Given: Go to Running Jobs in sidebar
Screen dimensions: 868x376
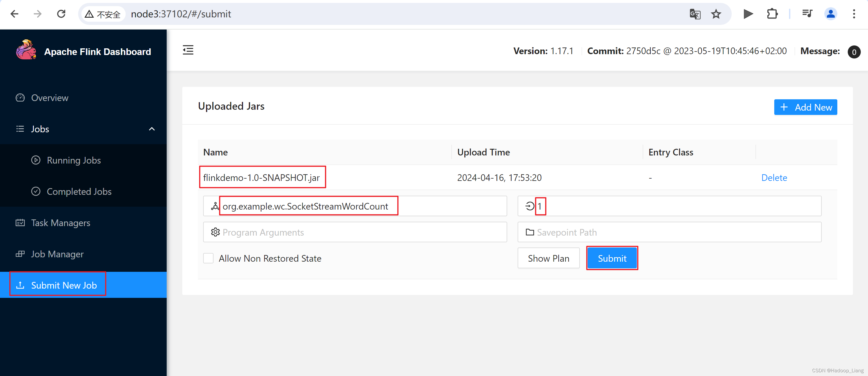Looking at the screenshot, I should [x=73, y=160].
